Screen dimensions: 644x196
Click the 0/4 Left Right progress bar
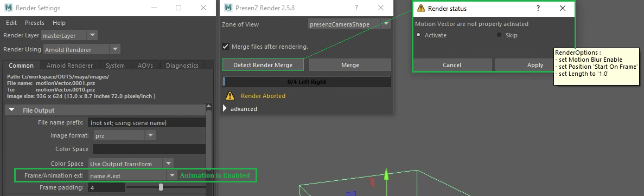tap(307, 82)
